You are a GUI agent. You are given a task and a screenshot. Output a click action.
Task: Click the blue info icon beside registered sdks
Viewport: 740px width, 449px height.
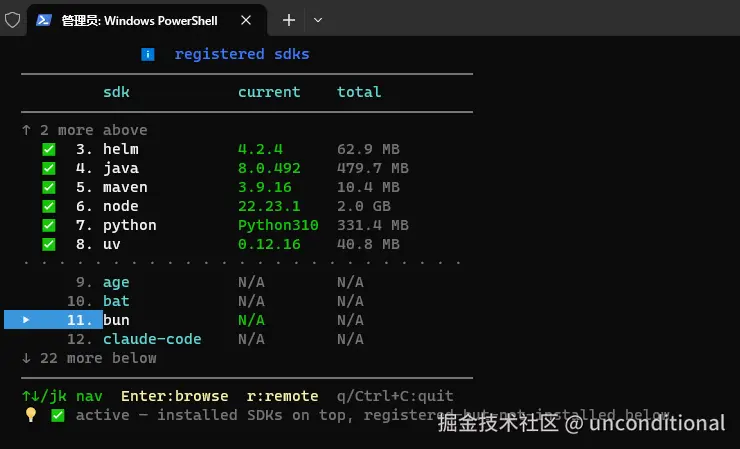click(148, 54)
